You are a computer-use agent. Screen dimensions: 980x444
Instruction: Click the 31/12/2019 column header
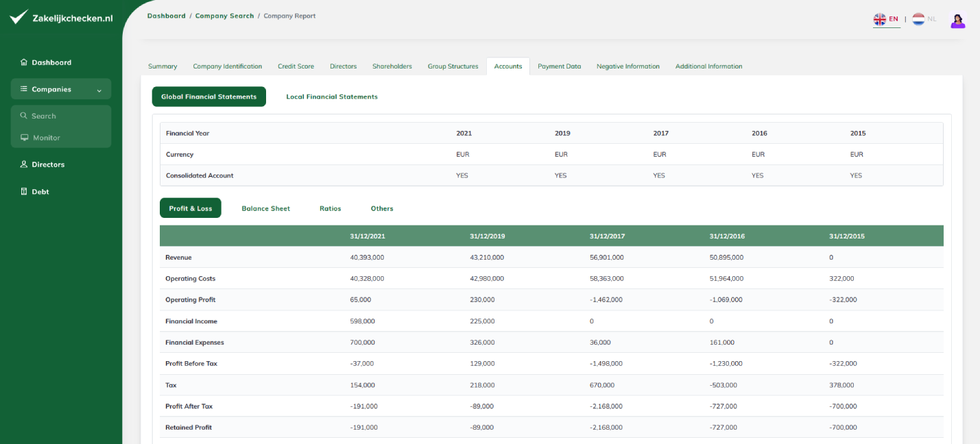tap(488, 236)
